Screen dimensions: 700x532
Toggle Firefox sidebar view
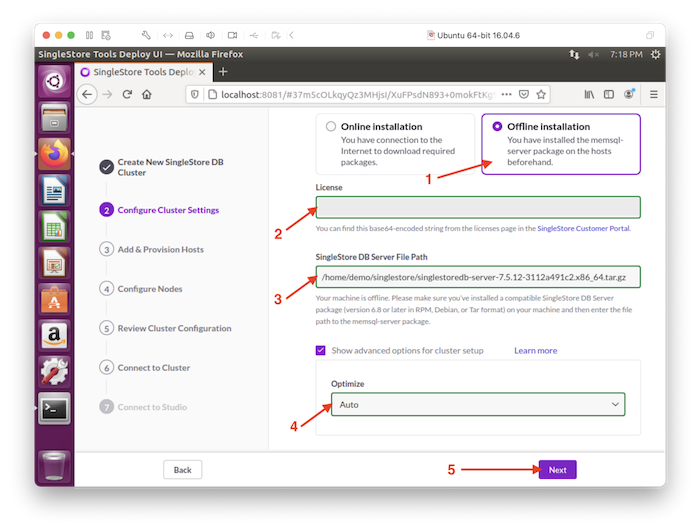click(x=609, y=95)
